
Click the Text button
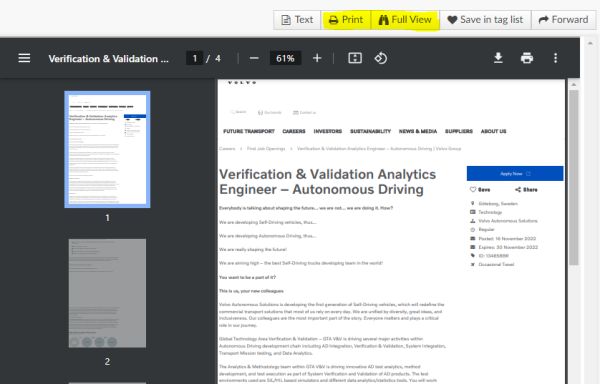[297, 20]
